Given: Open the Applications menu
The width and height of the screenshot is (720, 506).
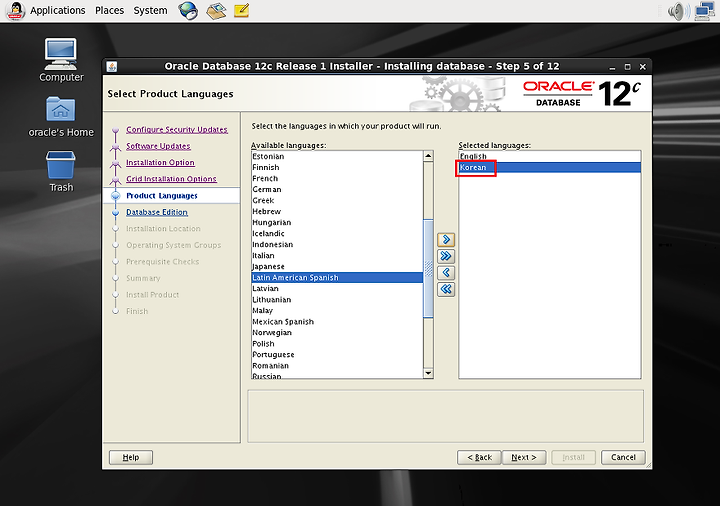Looking at the screenshot, I should pos(58,11).
